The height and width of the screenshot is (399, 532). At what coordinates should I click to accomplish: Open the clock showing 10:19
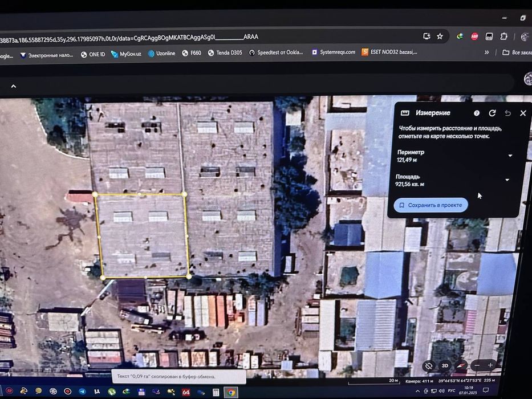coord(468,390)
